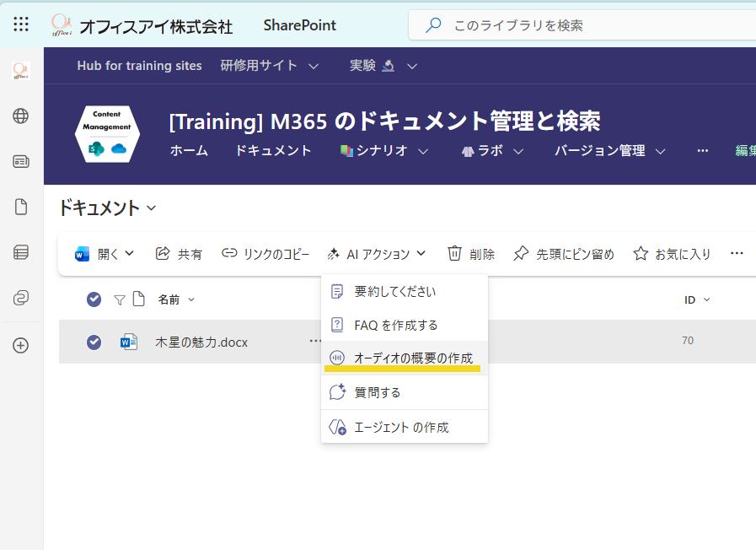Pin the file with 先頭にピン留め
This screenshot has width=756, height=550.
pyautogui.click(x=563, y=254)
